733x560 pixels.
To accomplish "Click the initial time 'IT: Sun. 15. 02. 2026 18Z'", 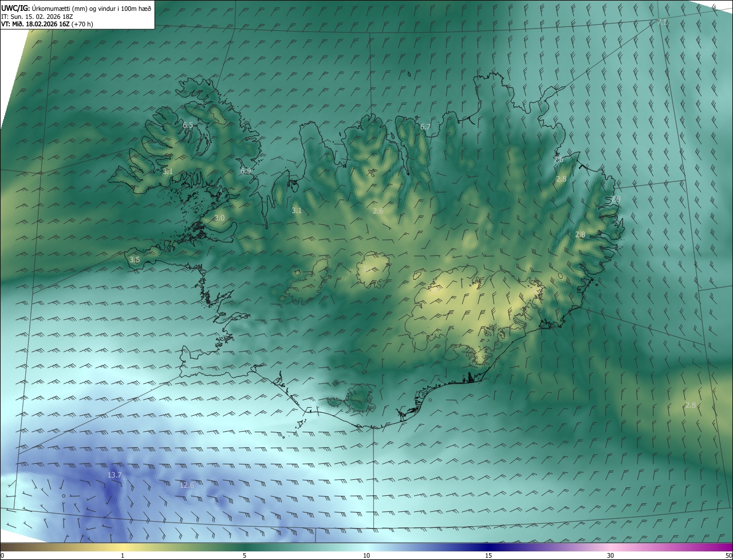I will [x=37, y=16].
